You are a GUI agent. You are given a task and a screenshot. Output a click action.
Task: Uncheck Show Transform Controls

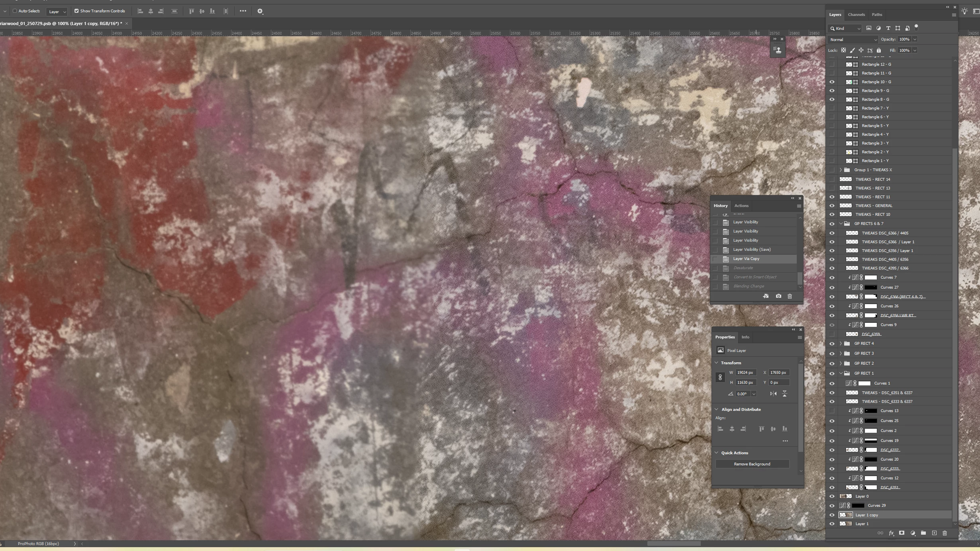point(76,11)
